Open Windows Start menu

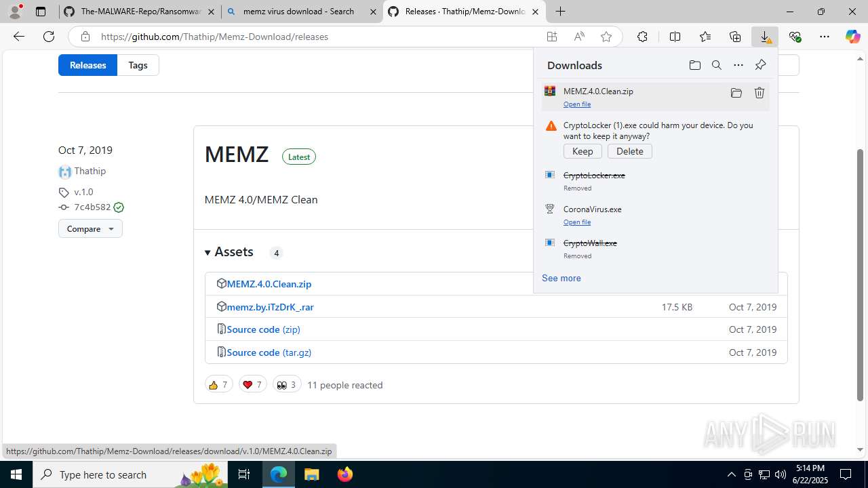coord(16,474)
